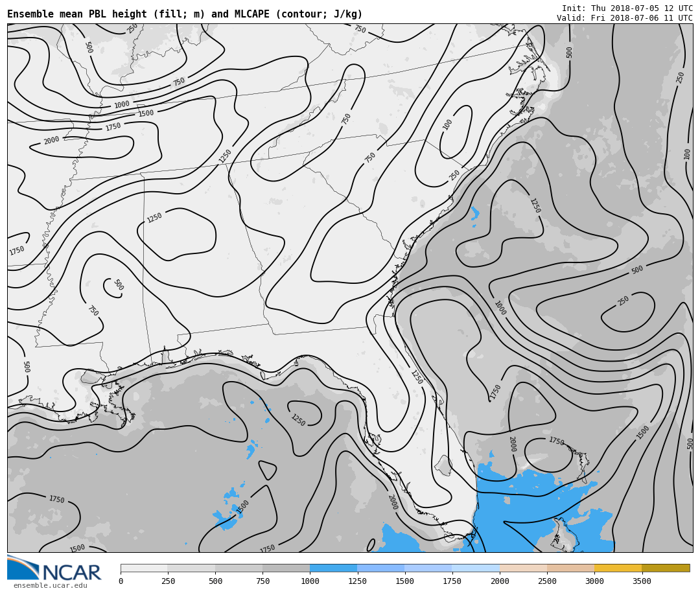Click the colorbar tick label '3000'
This screenshot has height=593, width=700.
point(594,581)
